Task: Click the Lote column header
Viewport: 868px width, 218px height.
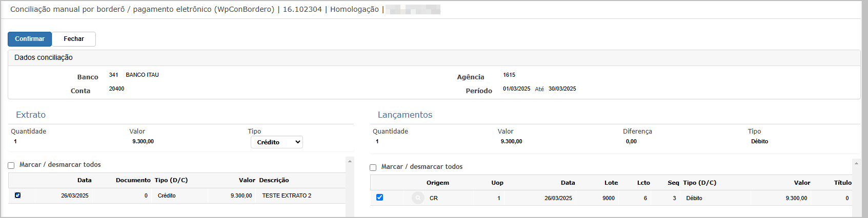Action: (611, 183)
